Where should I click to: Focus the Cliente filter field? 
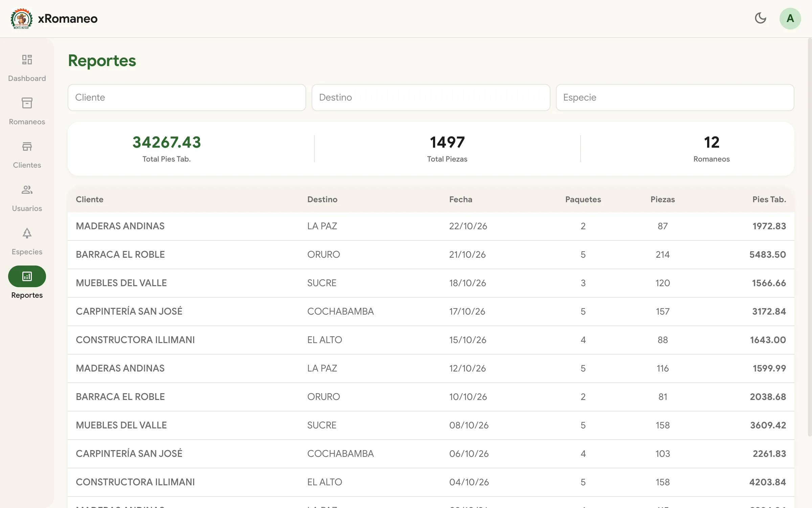[x=187, y=98]
